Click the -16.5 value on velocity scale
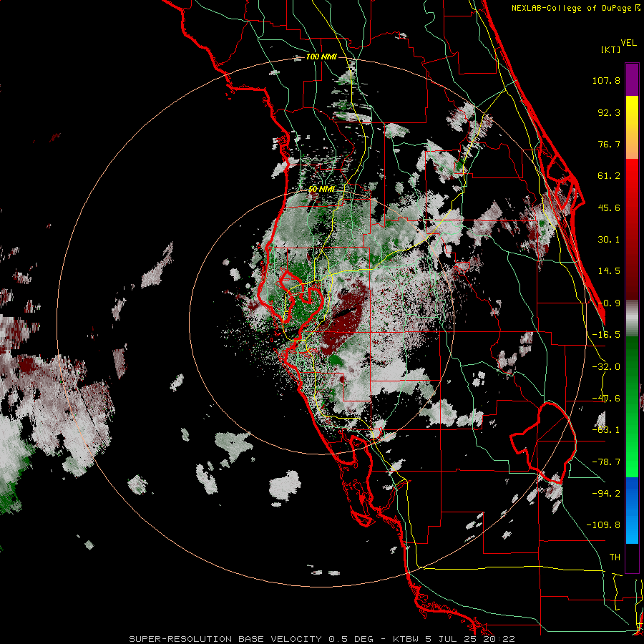 606,335
